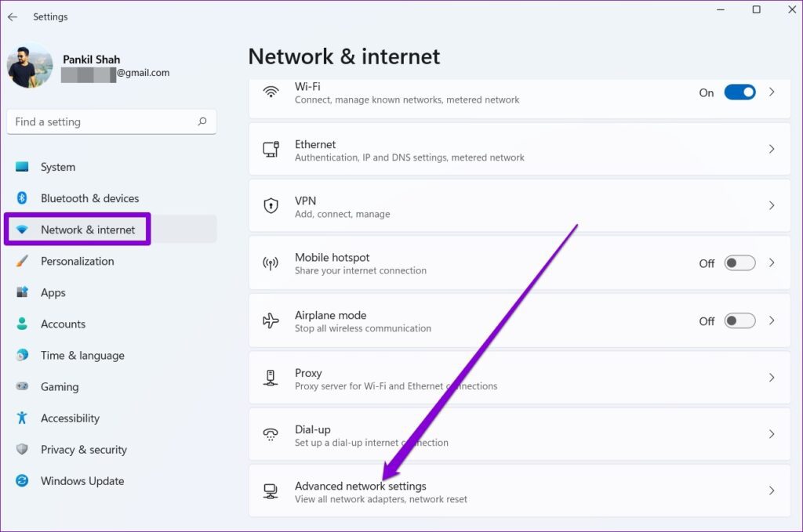Turn off the Wi-Fi toggle

click(738, 92)
